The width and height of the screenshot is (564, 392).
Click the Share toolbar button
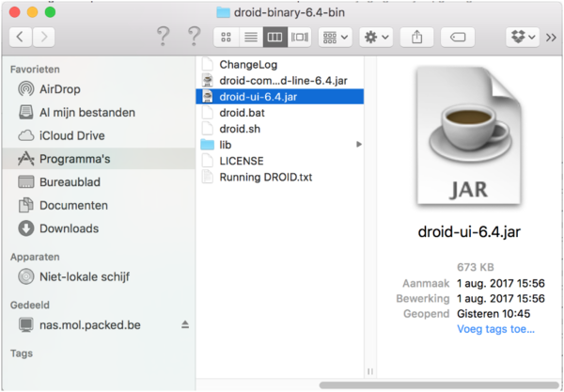point(416,37)
